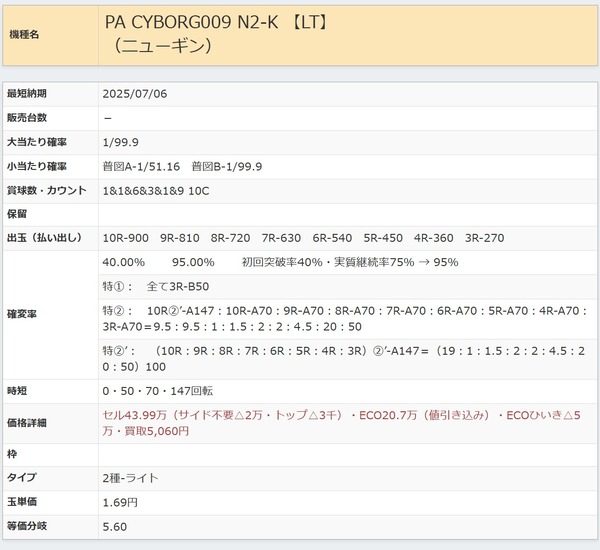This screenshot has height=550, width=600.
Task: Click the 特②: 10R②'-A147 ratio line
Action: coord(344,319)
